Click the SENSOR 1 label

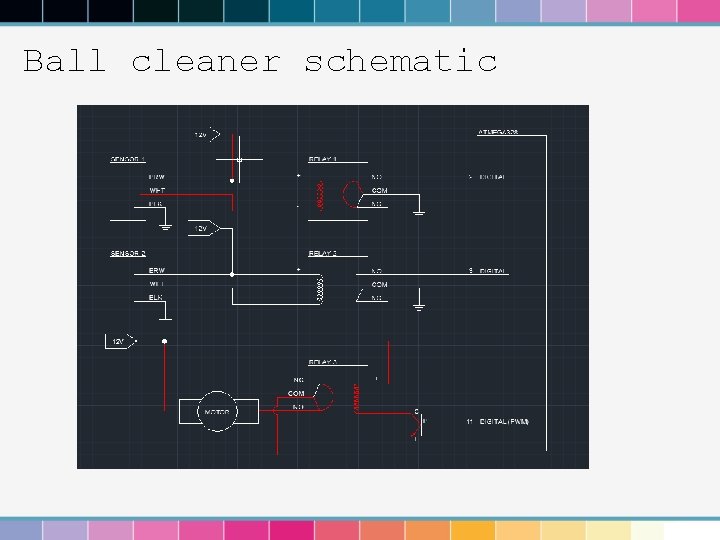[x=128, y=159]
